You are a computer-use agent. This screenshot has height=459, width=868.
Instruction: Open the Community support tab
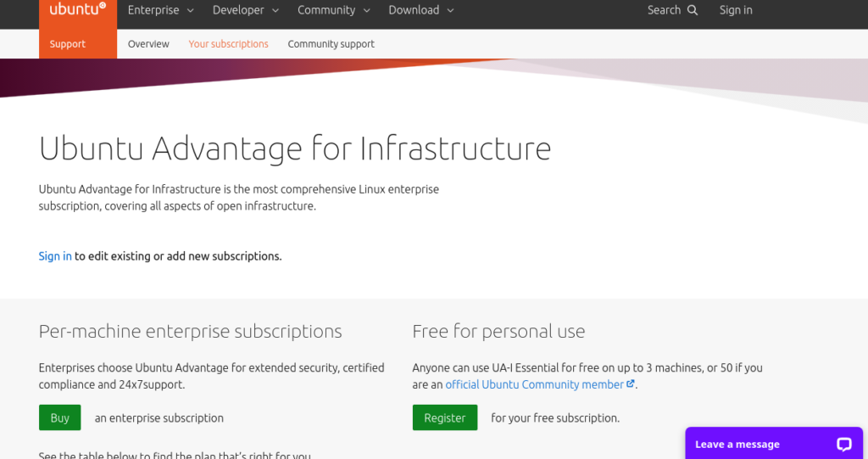click(x=331, y=44)
